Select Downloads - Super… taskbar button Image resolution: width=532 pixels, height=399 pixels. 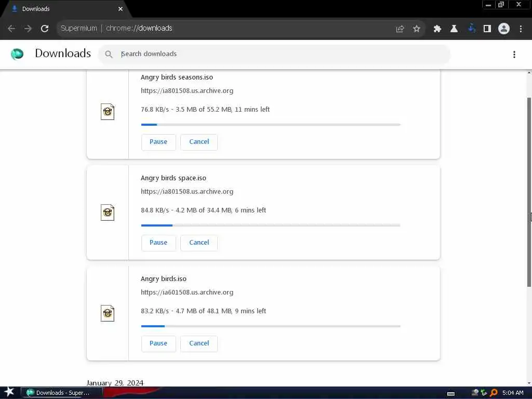point(62,393)
